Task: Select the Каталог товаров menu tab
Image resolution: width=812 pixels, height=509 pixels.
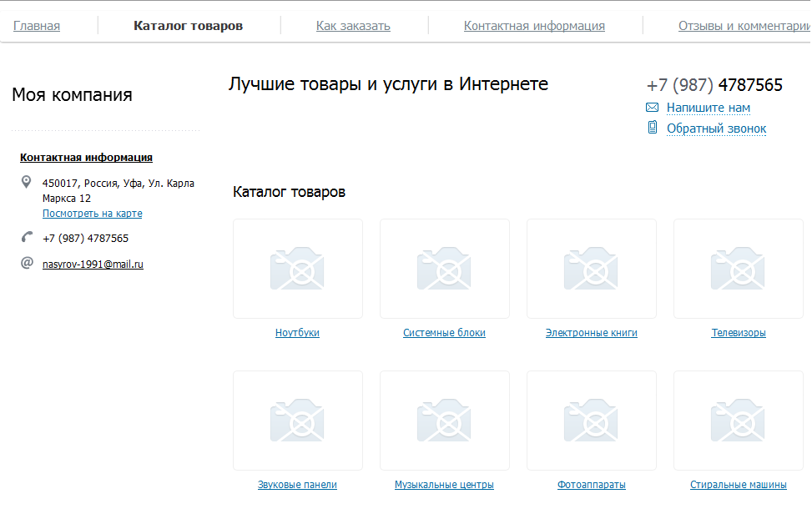Action: coord(188,25)
